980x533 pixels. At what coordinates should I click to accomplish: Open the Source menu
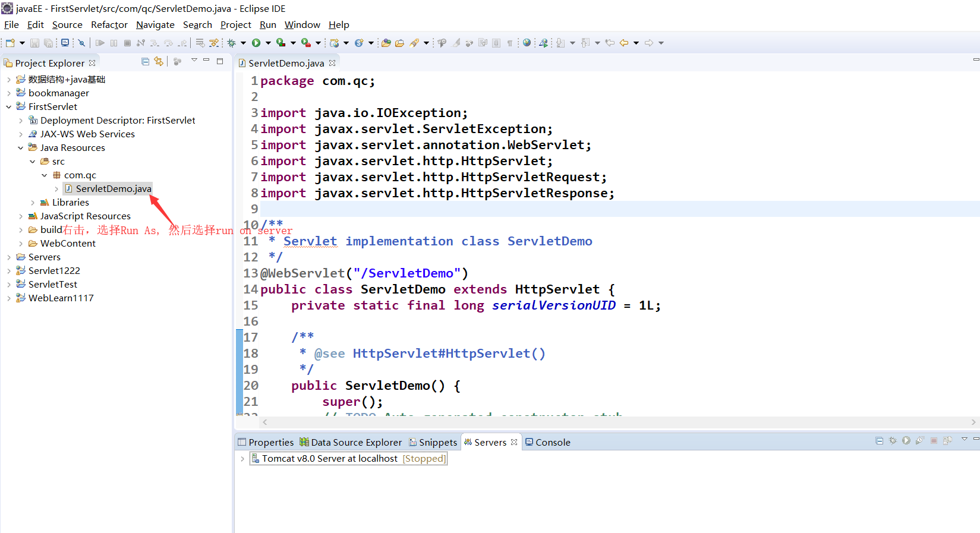tap(67, 25)
